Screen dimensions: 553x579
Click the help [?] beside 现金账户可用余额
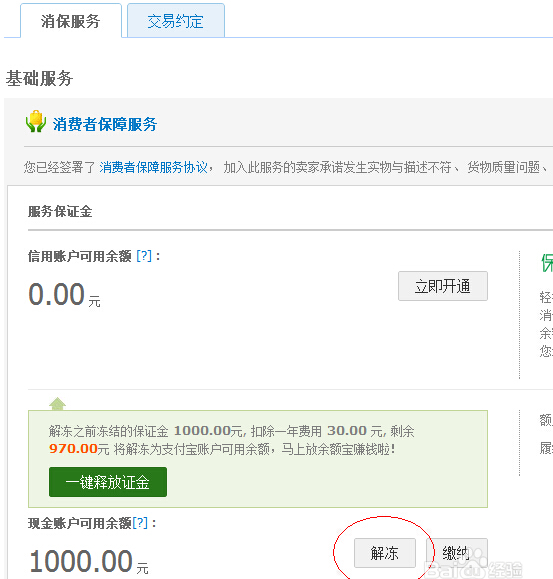point(140,523)
